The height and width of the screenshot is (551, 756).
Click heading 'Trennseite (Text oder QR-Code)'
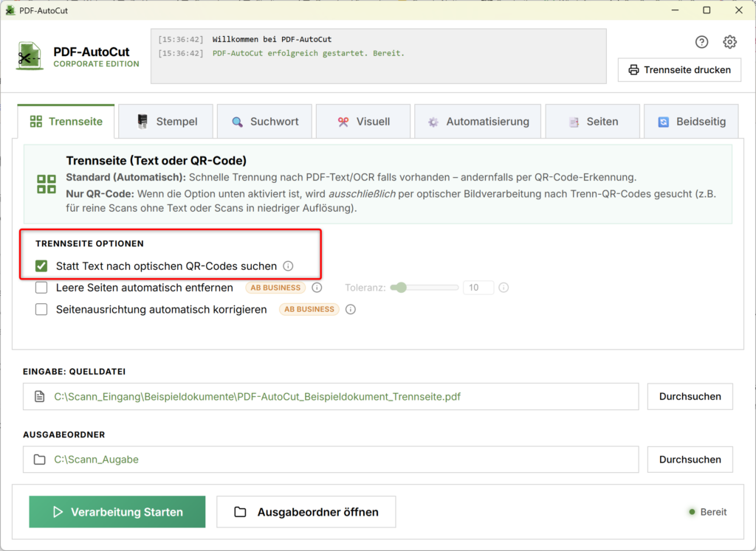click(x=157, y=160)
